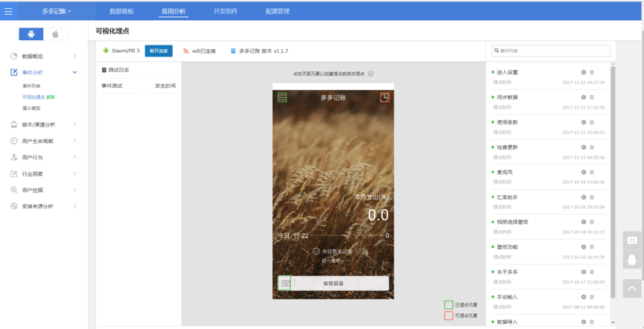Delete the 进入设置 event
The image size is (644, 329).
(x=592, y=72)
